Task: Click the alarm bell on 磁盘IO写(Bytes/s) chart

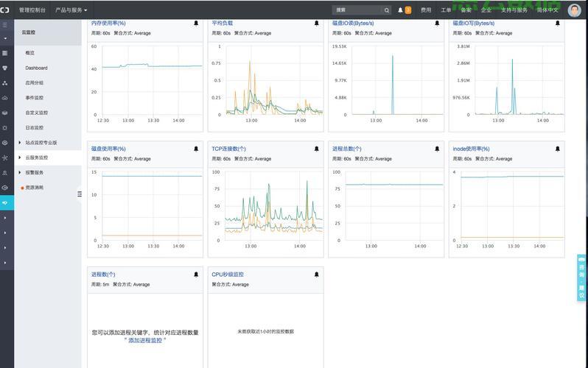Action: click(558, 24)
